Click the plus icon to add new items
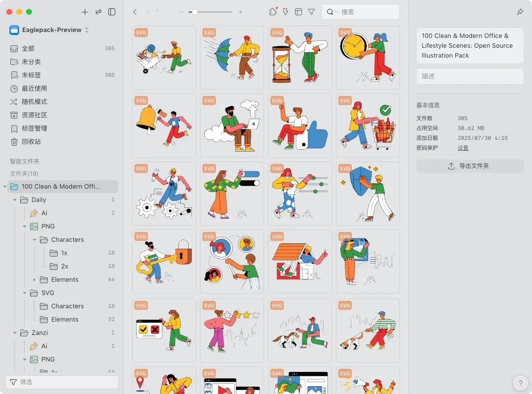This screenshot has width=532, height=394. tap(85, 12)
